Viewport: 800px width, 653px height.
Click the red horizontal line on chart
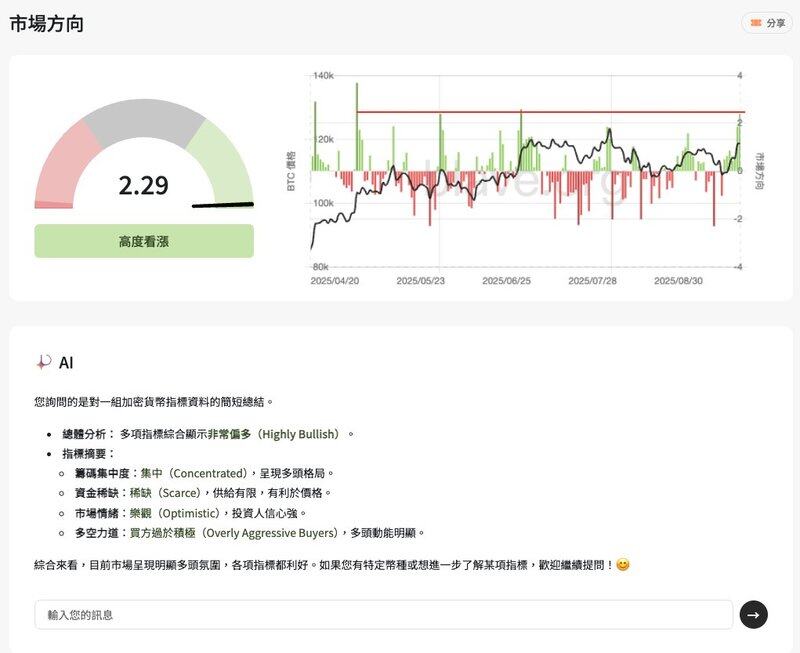pyautogui.click(x=550, y=112)
